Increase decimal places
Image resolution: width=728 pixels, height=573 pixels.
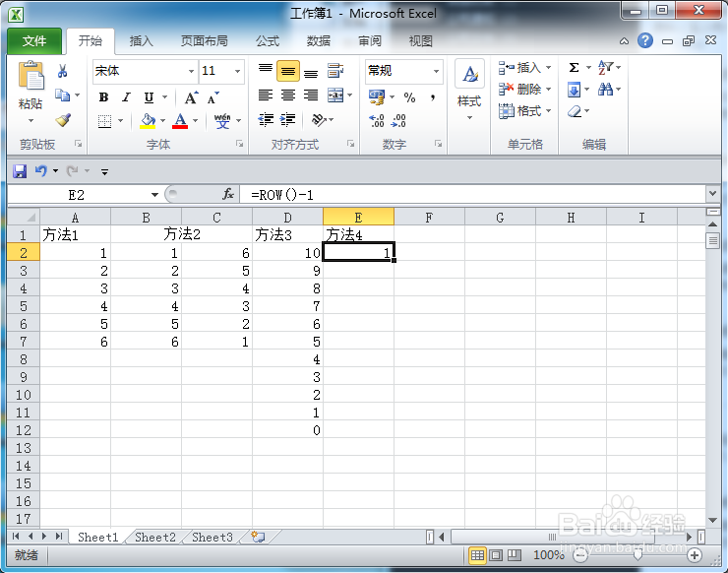point(377,121)
